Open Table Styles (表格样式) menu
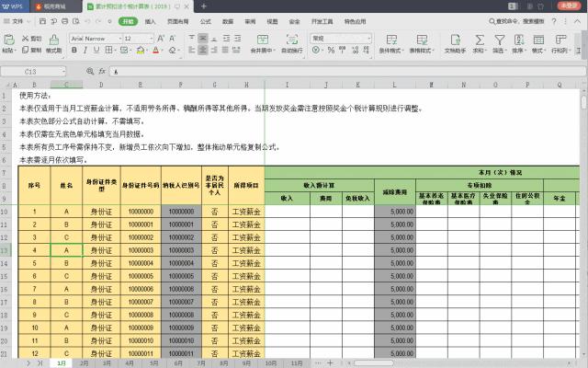This screenshot has height=368, width=588. tap(422, 43)
